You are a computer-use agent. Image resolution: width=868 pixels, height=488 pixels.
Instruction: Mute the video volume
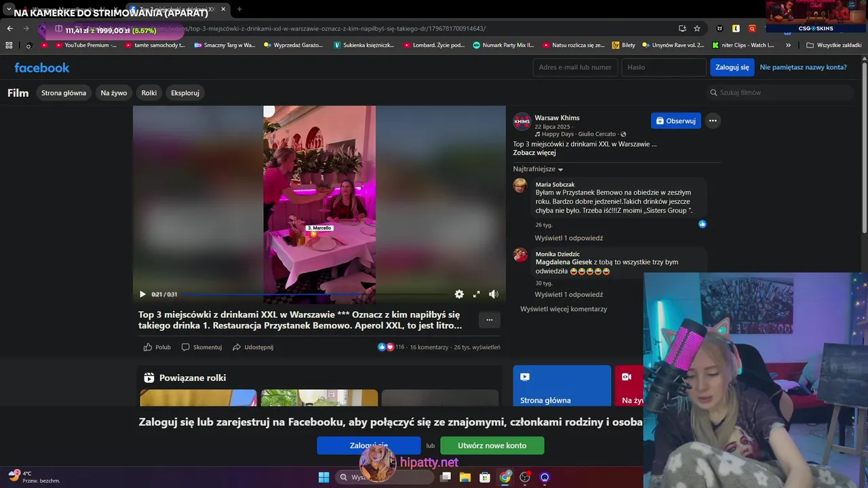[493, 294]
